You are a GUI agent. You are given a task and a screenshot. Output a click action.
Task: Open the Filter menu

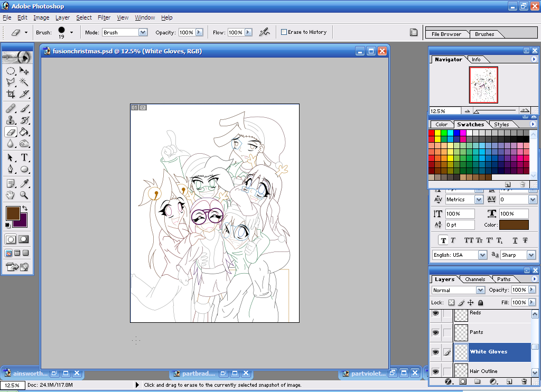coord(104,17)
